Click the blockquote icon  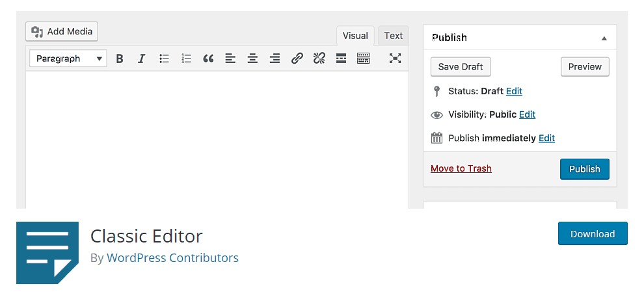pos(208,59)
